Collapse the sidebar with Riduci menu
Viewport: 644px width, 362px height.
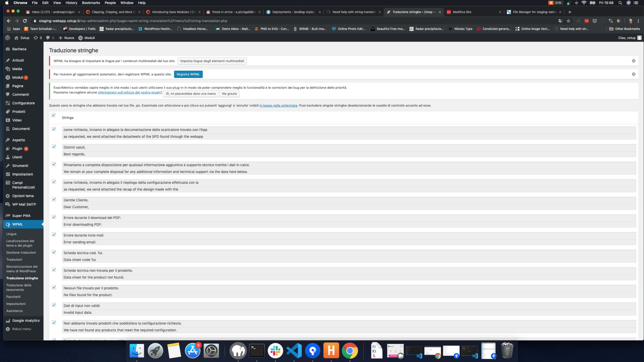click(21, 329)
